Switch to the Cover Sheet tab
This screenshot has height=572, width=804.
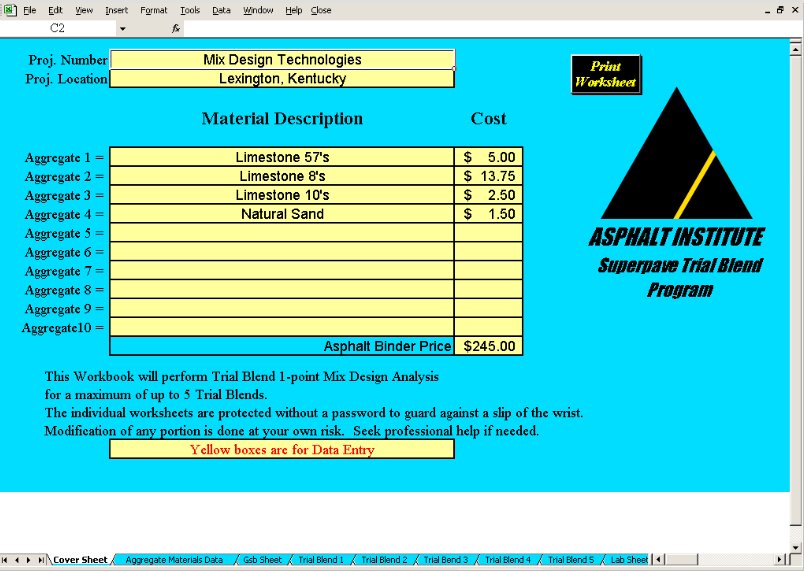[81, 560]
